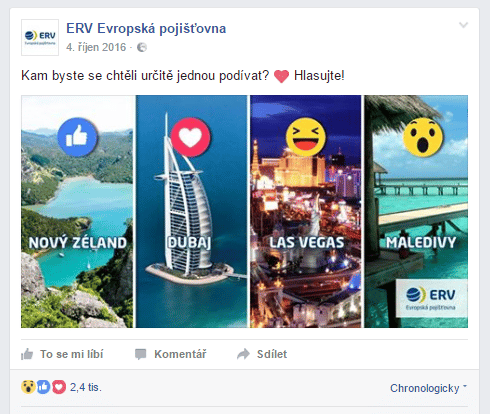View the 2,4 tis. reactions count
490x414 pixels.
[86, 387]
